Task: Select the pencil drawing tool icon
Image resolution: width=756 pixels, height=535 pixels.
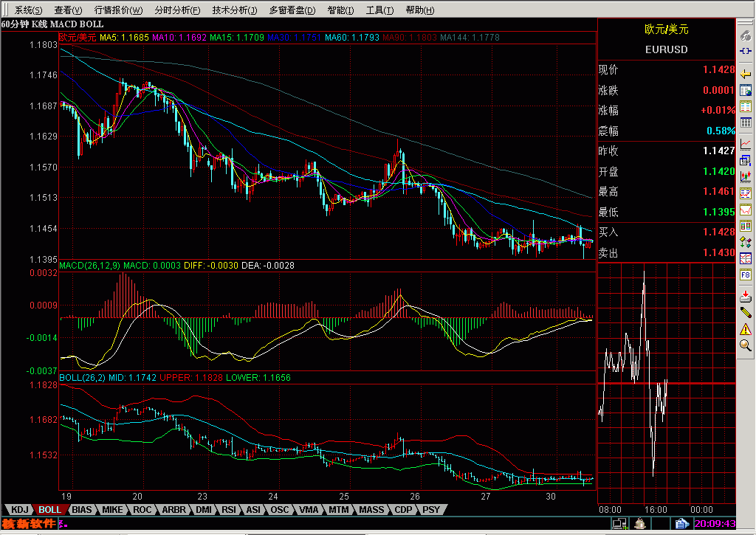Action: click(x=746, y=312)
